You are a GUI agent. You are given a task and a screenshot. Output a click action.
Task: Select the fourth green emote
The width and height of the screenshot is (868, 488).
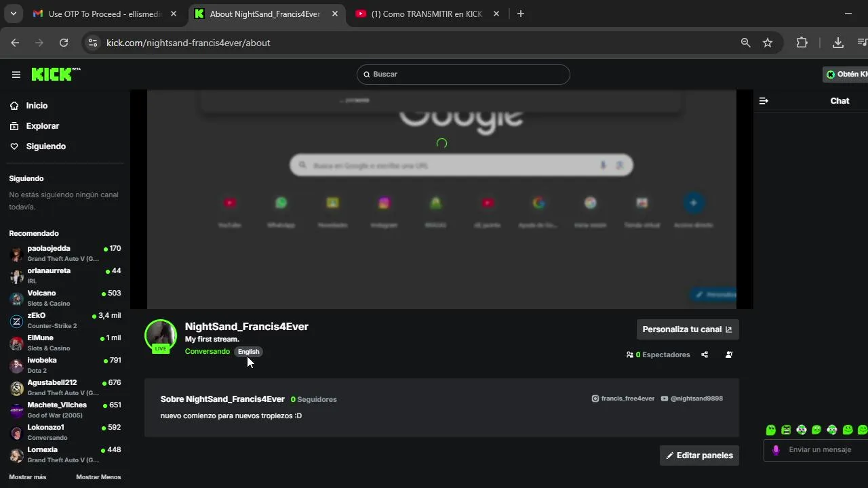tap(816, 430)
